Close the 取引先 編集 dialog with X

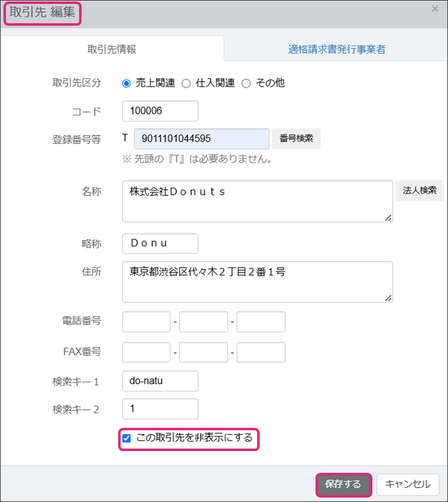coord(435,9)
